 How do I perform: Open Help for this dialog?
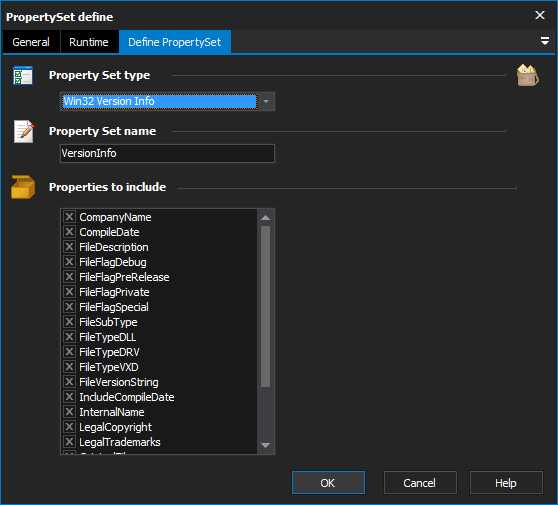click(x=506, y=483)
